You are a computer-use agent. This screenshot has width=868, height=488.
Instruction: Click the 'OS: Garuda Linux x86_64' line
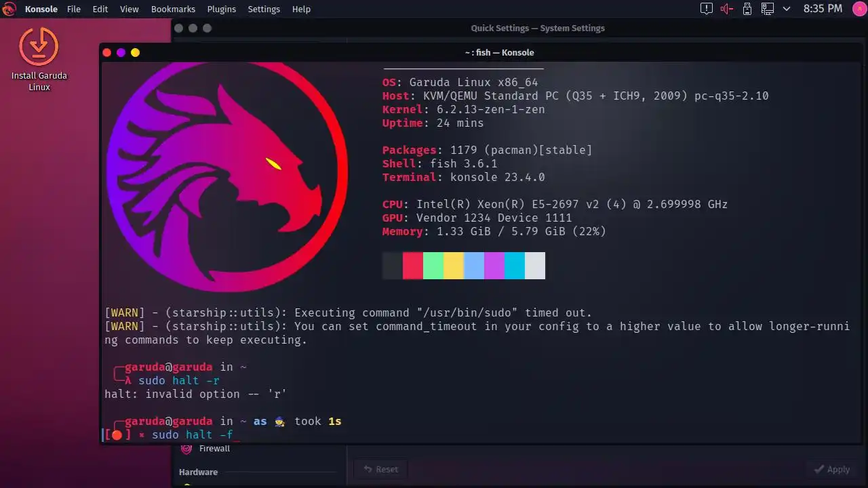pyautogui.click(x=460, y=82)
